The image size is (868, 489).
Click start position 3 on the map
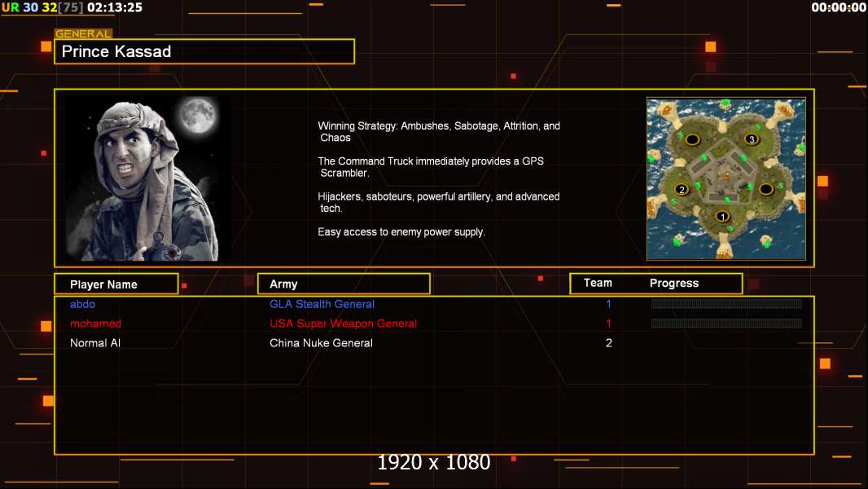click(x=752, y=139)
